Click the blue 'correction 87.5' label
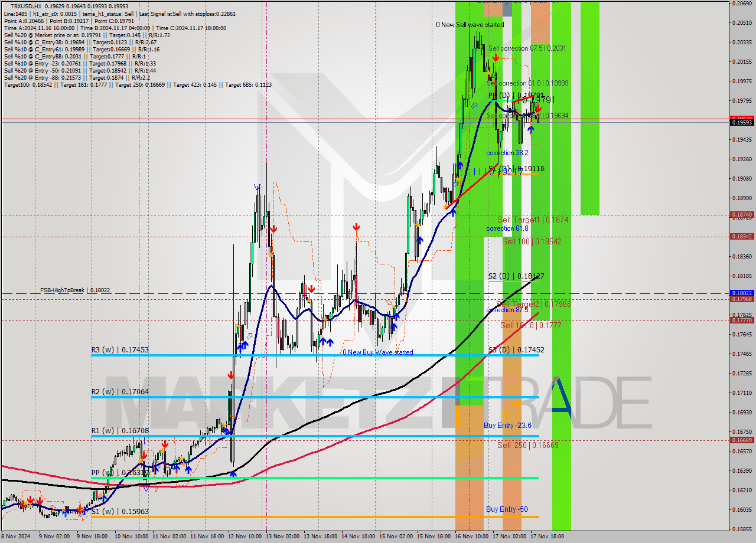This screenshot has height=543, width=756. (x=507, y=310)
